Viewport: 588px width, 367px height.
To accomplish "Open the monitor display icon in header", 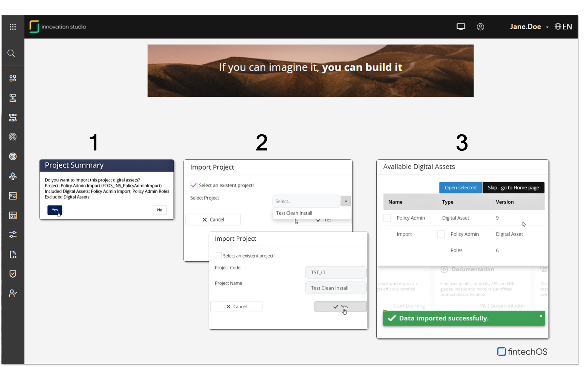I will click(x=461, y=27).
